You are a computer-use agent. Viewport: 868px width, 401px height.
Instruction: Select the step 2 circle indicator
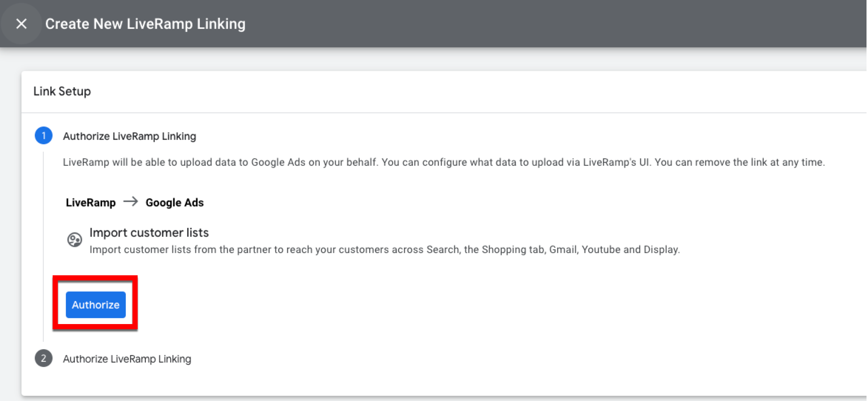coord(44,358)
